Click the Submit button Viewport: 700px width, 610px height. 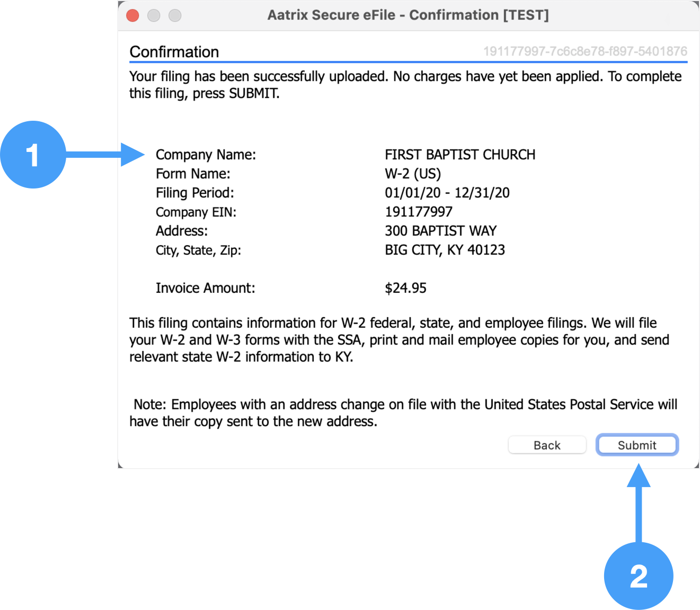(636, 445)
